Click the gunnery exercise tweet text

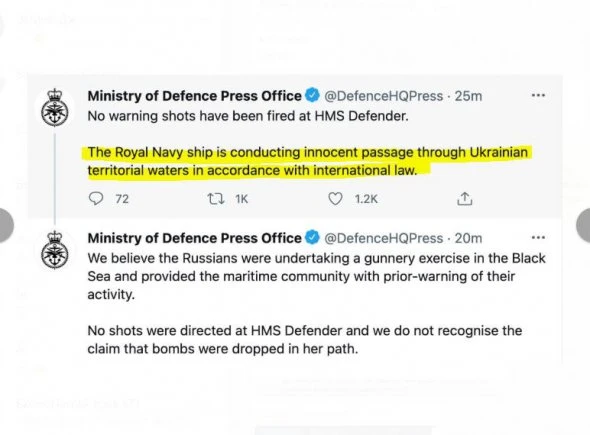(x=316, y=276)
